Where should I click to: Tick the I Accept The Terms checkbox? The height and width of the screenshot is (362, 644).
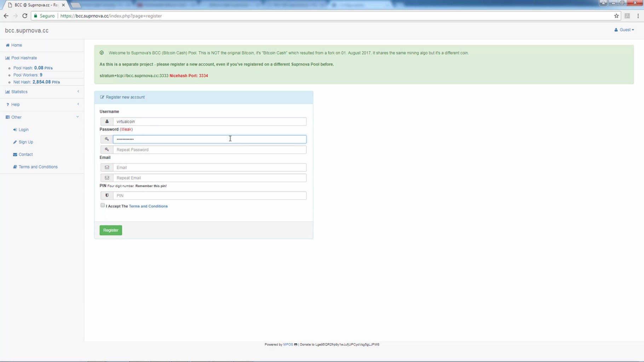click(x=103, y=205)
